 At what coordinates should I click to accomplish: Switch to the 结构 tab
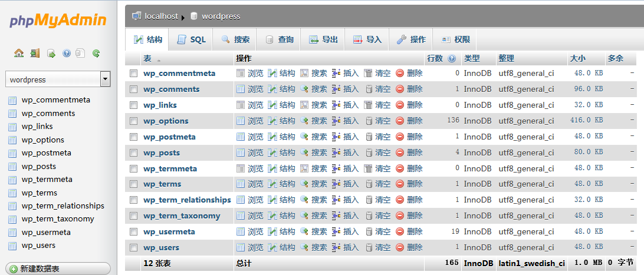(147, 40)
